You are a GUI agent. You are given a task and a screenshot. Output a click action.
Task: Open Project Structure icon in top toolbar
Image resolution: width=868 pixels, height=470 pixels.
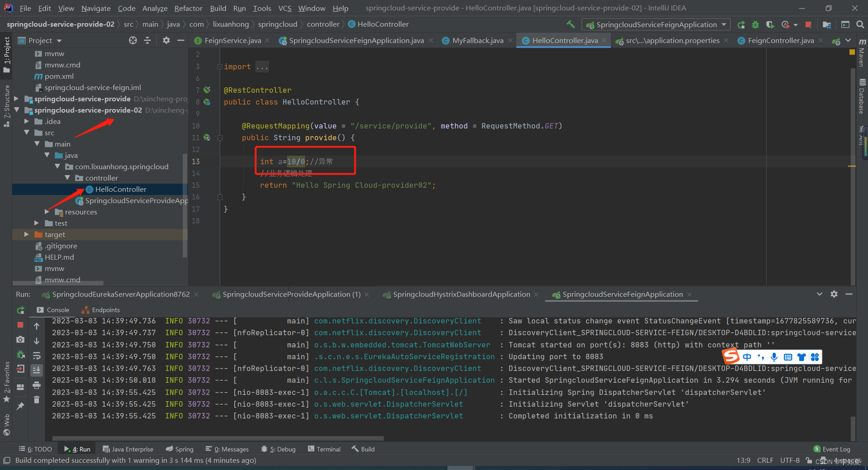pyautogui.click(x=827, y=25)
